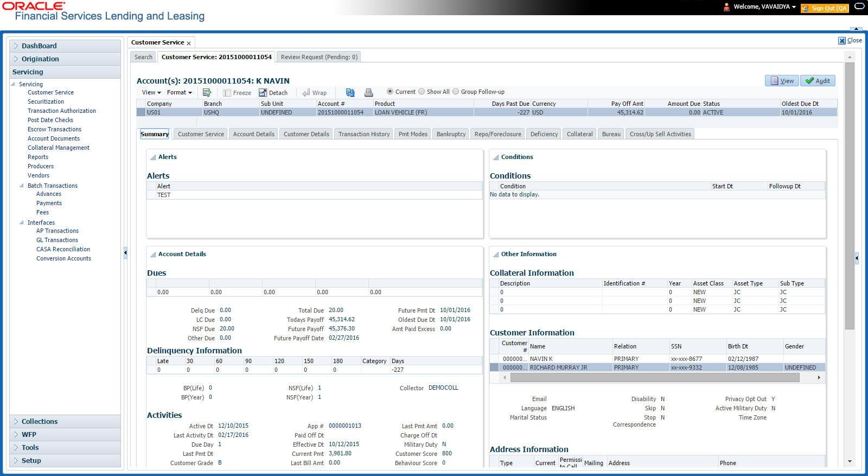
Task: Select the Current radio button
Action: [x=390, y=92]
